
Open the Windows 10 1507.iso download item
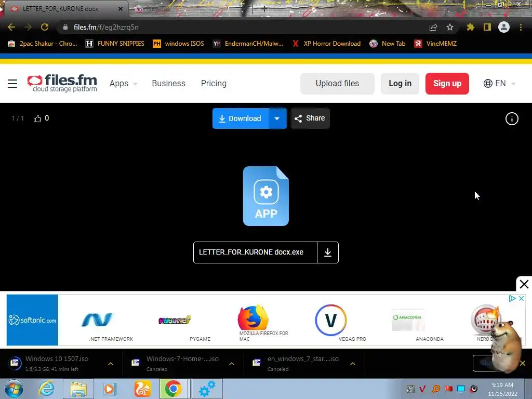pos(57,363)
